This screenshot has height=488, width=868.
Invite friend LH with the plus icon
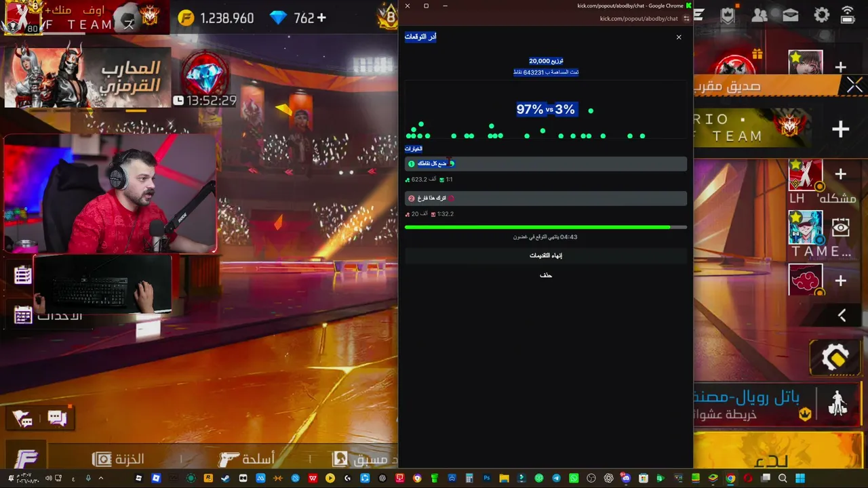tap(840, 174)
